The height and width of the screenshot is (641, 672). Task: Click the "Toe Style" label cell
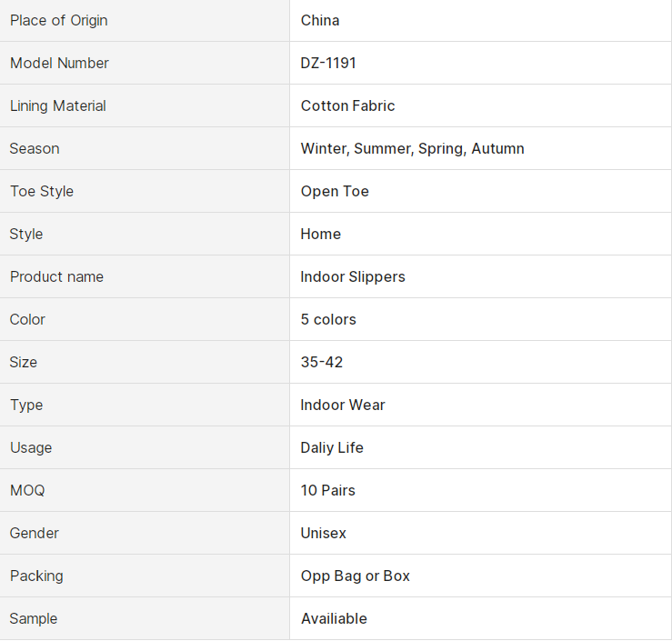(x=42, y=191)
